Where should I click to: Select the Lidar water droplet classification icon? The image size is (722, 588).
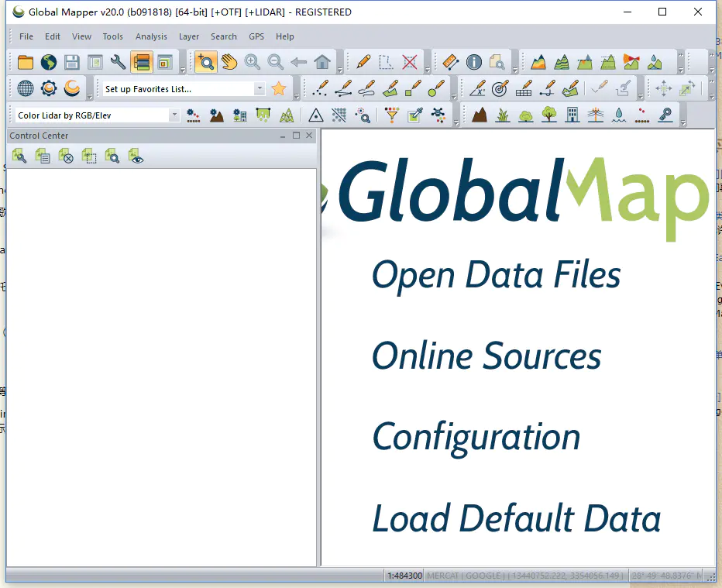click(619, 115)
